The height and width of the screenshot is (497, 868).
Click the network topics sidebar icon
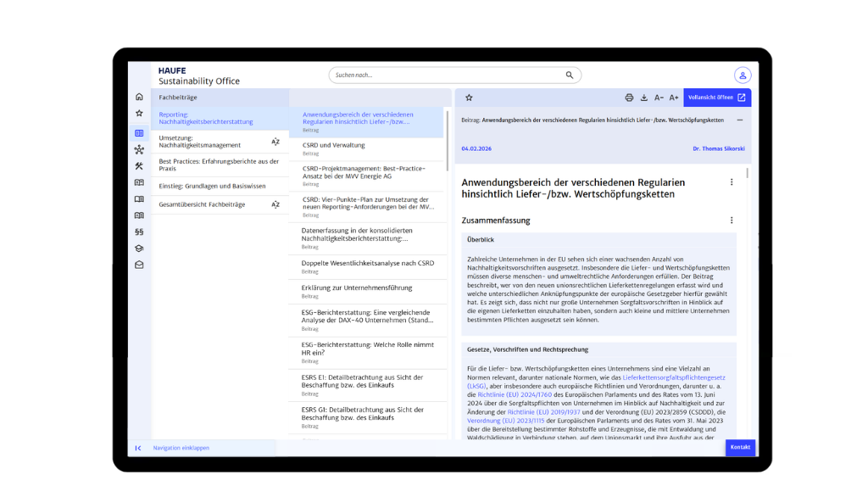pos(139,150)
